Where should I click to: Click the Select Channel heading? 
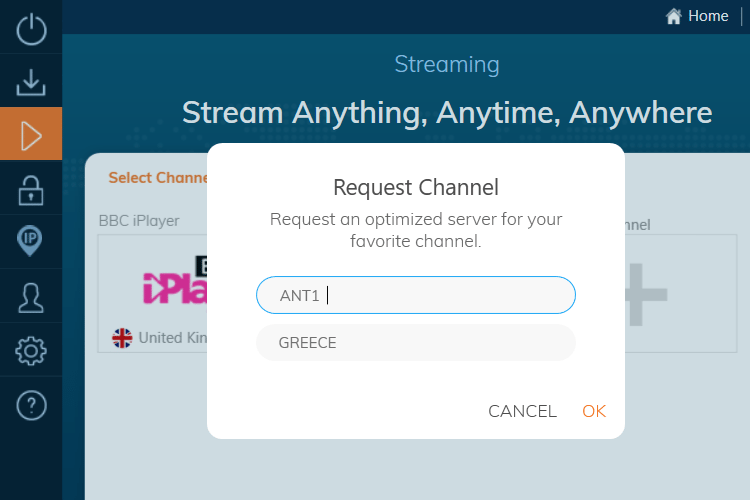click(x=158, y=178)
